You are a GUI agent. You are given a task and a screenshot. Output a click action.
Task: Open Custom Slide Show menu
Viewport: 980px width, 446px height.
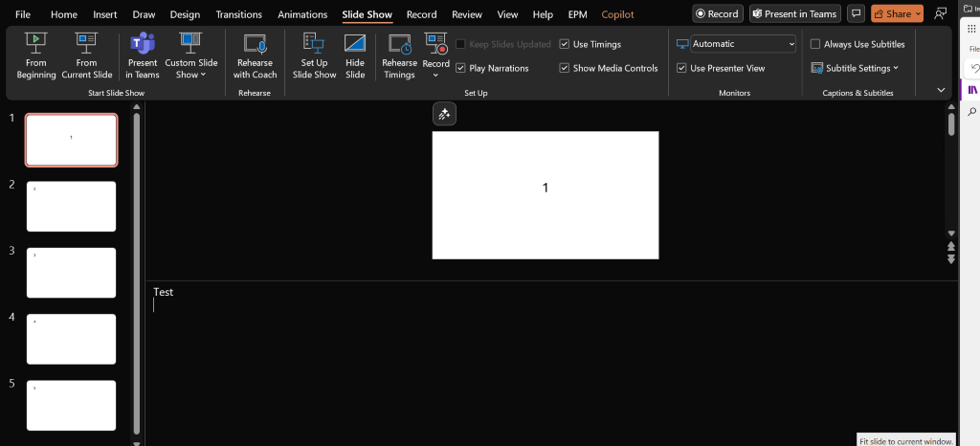coord(191,56)
